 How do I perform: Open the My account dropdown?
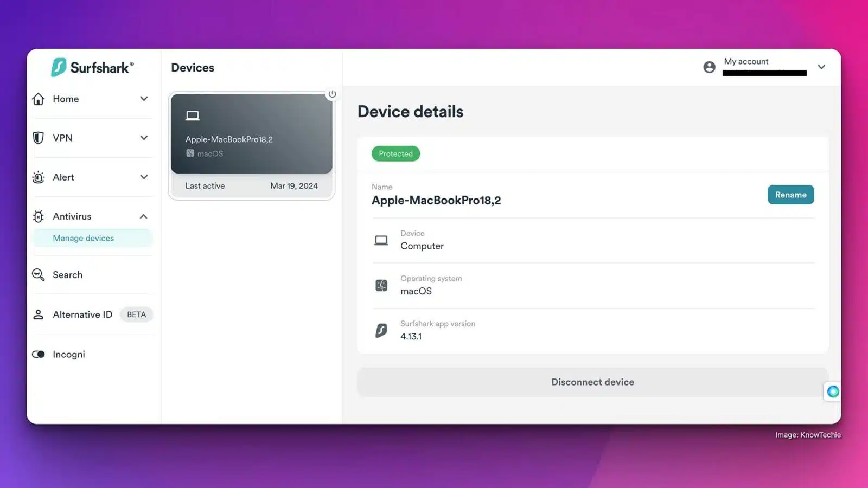click(822, 67)
